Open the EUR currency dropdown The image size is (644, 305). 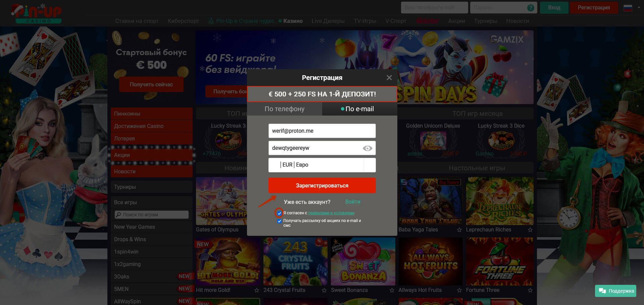[x=322, y=165]
